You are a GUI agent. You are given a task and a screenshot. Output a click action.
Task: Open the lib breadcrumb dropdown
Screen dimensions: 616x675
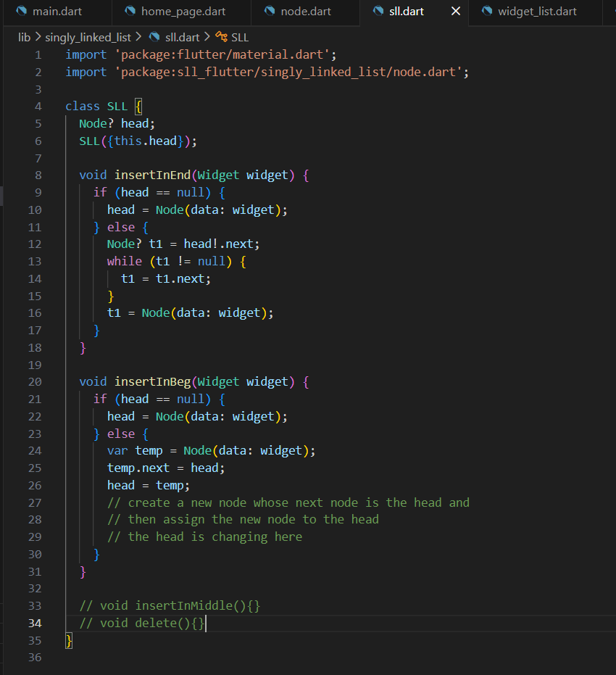point(24,37)
